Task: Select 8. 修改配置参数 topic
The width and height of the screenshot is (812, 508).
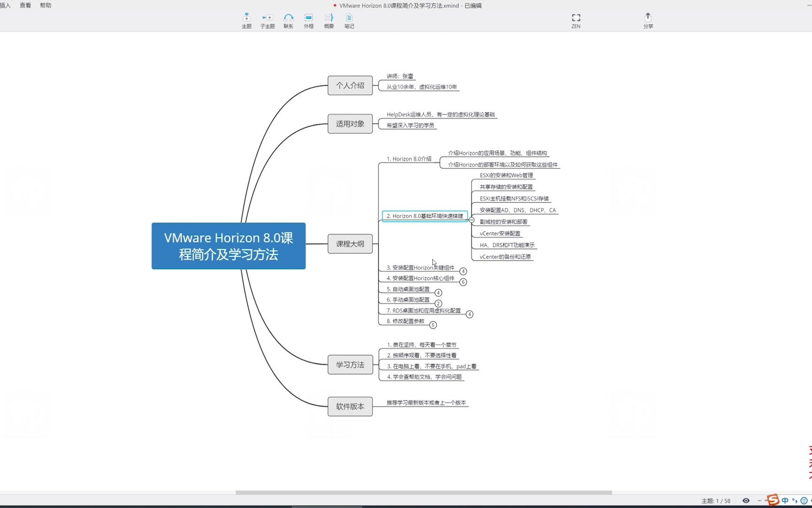Action: (406, 321)
